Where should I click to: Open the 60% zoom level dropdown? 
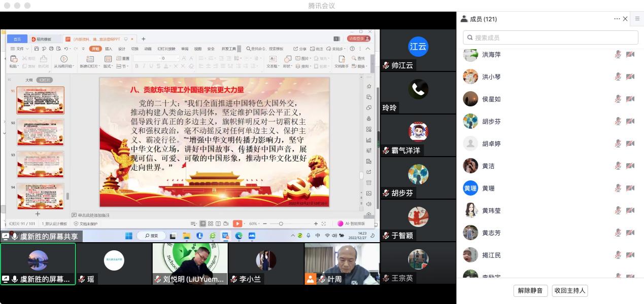(x=254, y=223)
